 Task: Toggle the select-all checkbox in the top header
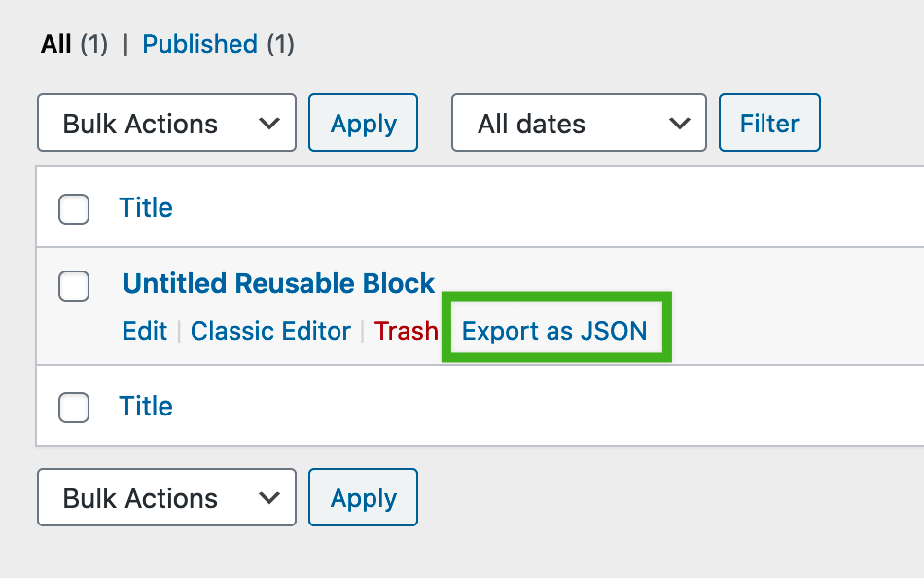click(x=74, y=208)
